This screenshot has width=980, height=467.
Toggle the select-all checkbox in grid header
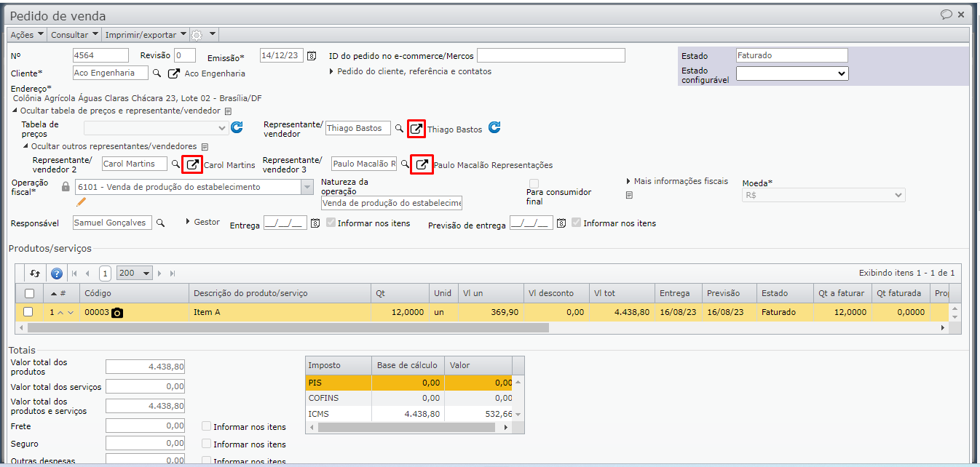coord(29,294)
